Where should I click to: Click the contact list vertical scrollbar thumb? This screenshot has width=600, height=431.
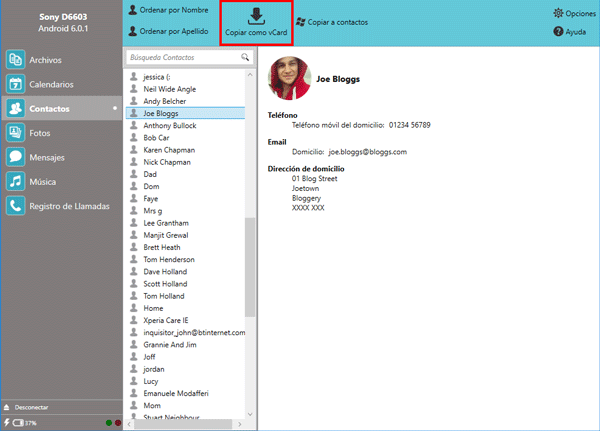click(x=250, y=267)
